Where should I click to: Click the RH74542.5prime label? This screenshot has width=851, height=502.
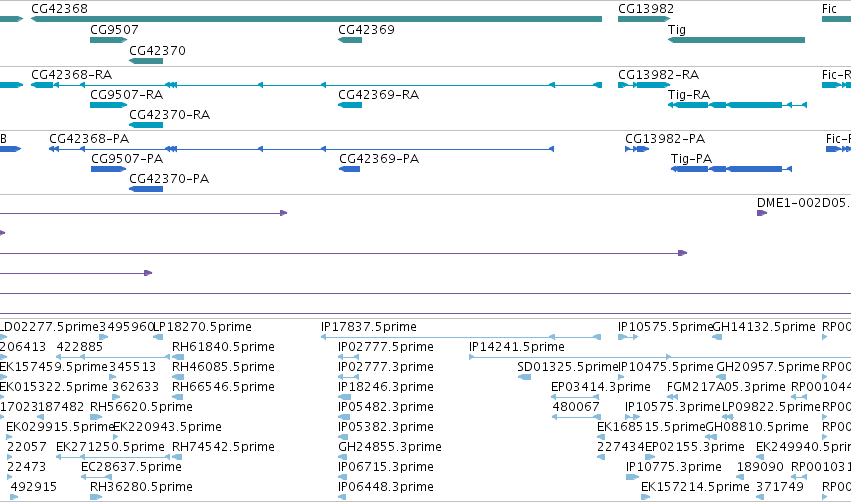pos(223,447)
